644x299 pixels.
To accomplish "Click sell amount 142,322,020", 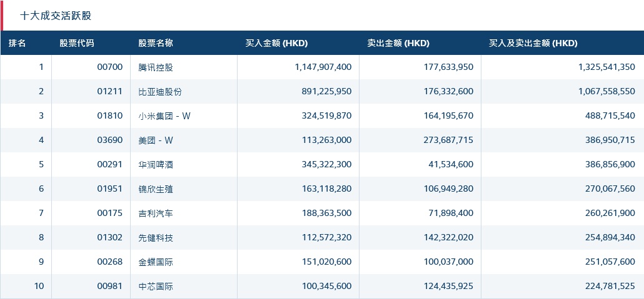I will pos(448,237).
